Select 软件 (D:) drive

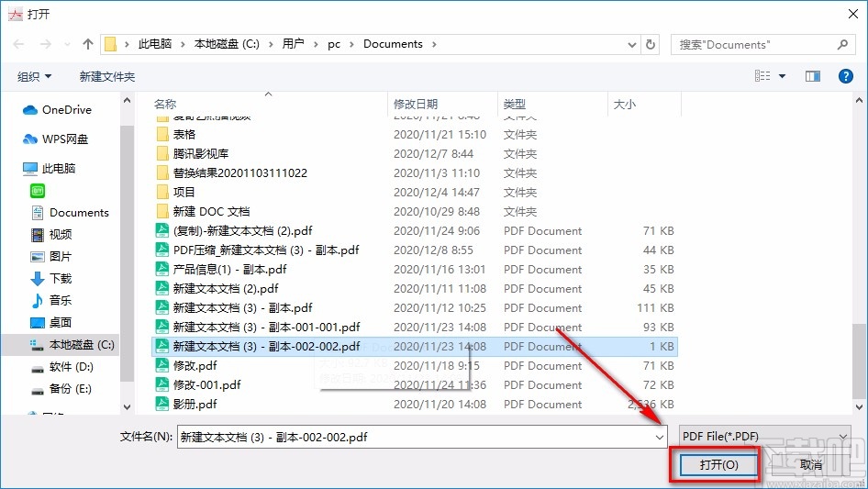pyautogui.click(x=62, y=367)
